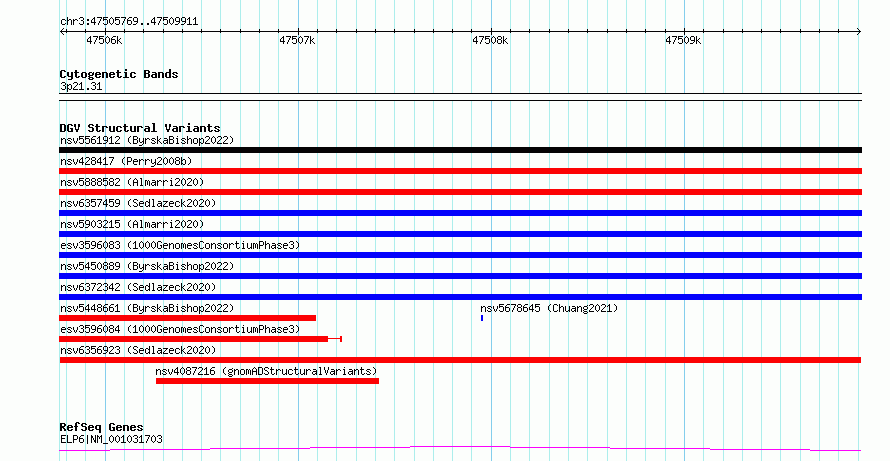The height and width of the screenshot is (461, 890).
Task: Click the tiny blue marker of nsv5678645
Action: click(x=482, y=318)
